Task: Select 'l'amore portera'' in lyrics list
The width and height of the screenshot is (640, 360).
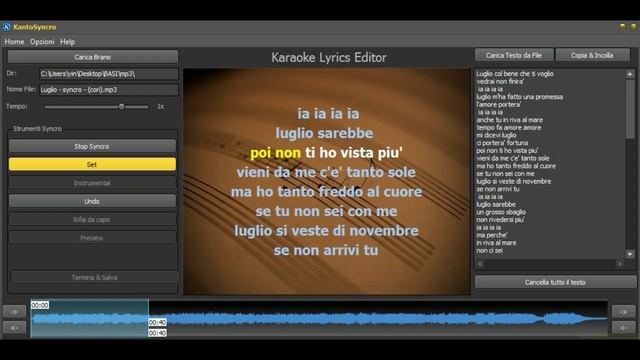Action: 498,104
